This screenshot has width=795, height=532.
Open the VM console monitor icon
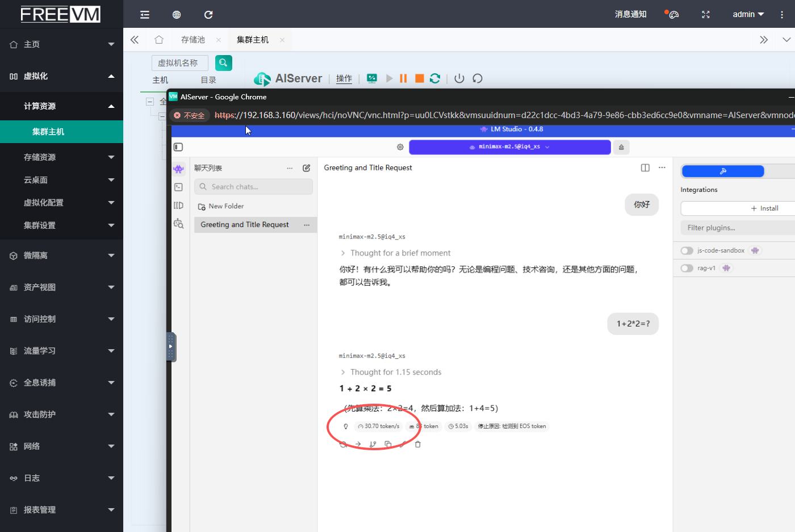[x=372, y=78]
